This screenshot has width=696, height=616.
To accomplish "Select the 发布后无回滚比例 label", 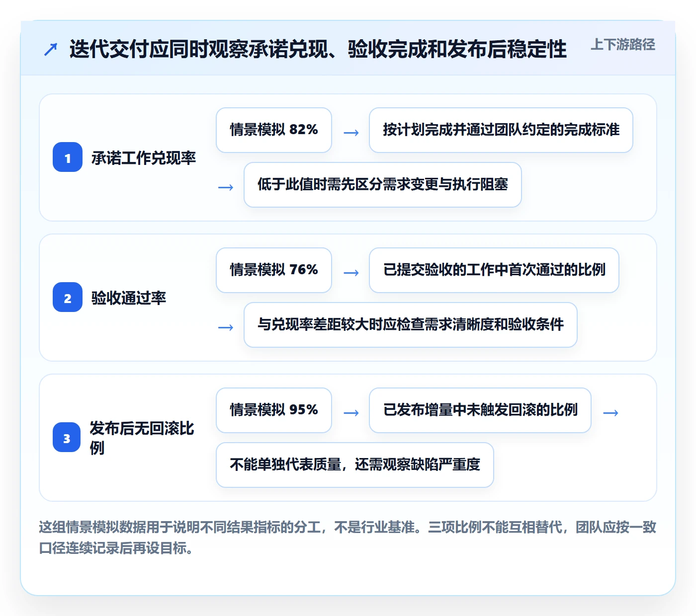I will coord(142,438).
